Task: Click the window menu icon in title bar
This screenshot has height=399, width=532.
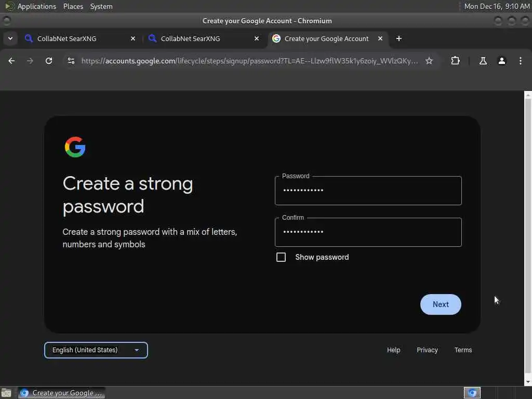Action: tap(7, 21)
